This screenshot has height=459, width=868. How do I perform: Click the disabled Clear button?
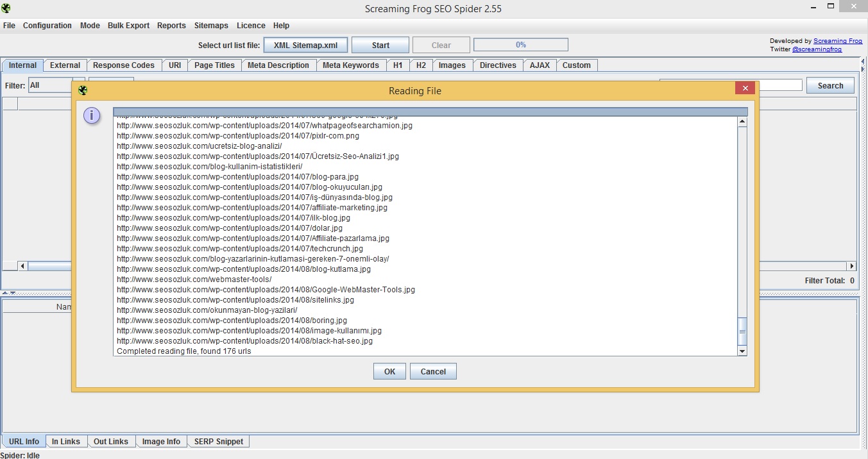click(x=441, y=46)
